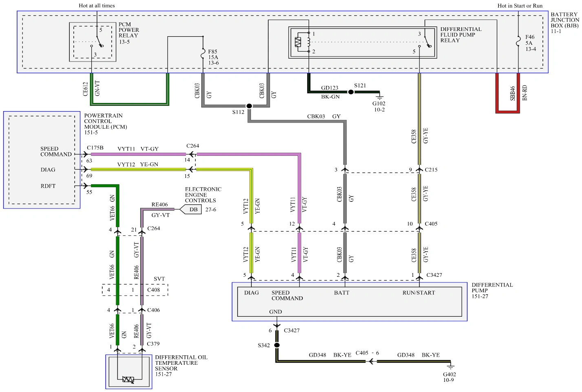Click the "C408" connector label

coord(154,290)
